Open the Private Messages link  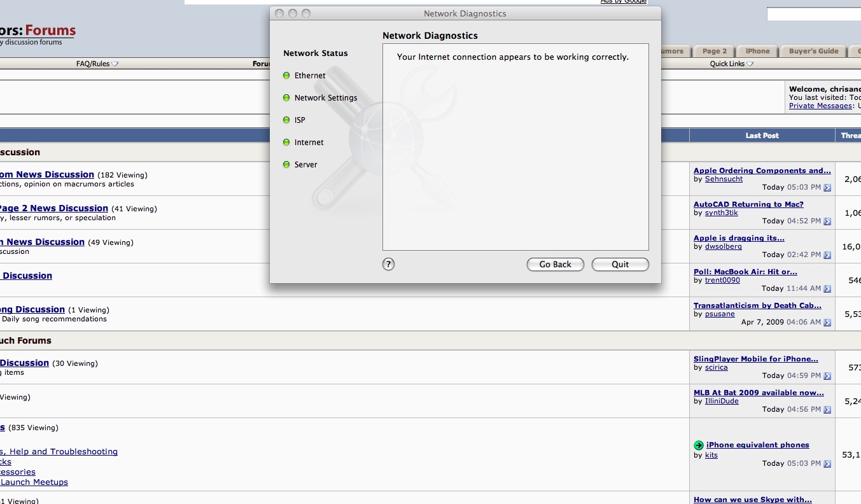click(x=820, y=106)
